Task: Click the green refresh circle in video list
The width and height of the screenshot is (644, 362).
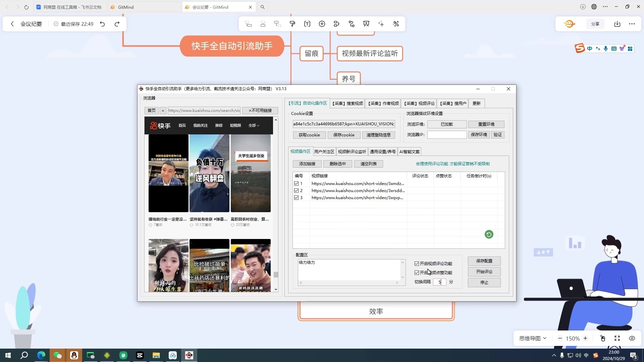Action: pos(489,234)
